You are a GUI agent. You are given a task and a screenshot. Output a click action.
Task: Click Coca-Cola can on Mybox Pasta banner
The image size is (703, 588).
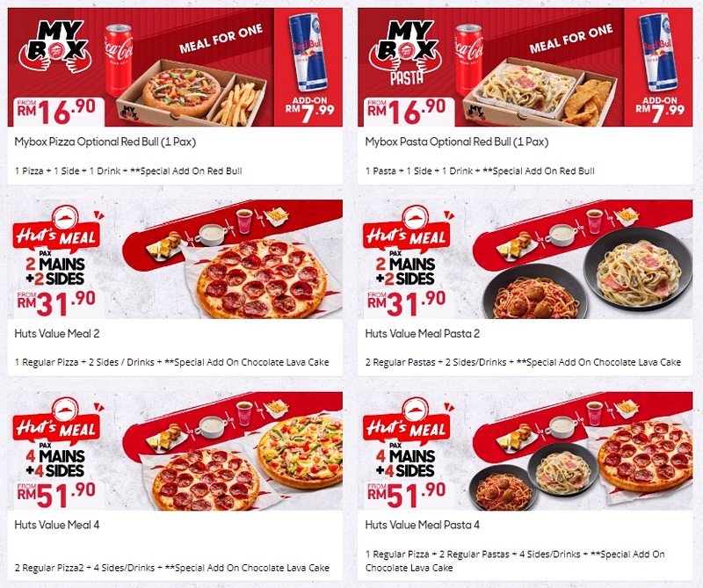[469, 60]
